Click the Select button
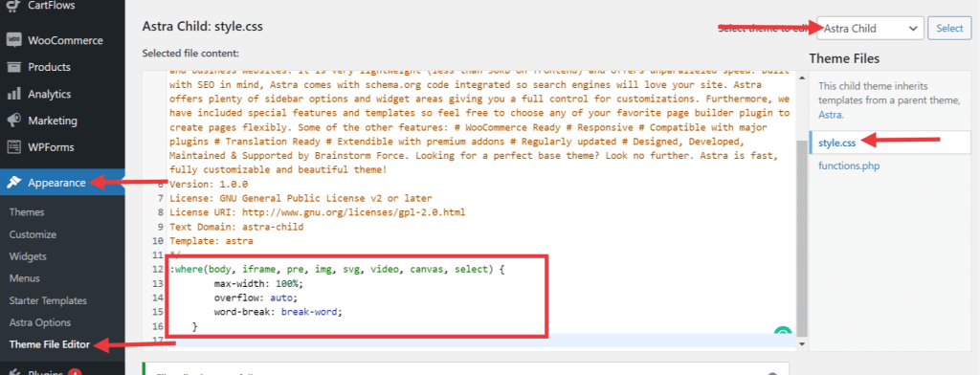 949,28
